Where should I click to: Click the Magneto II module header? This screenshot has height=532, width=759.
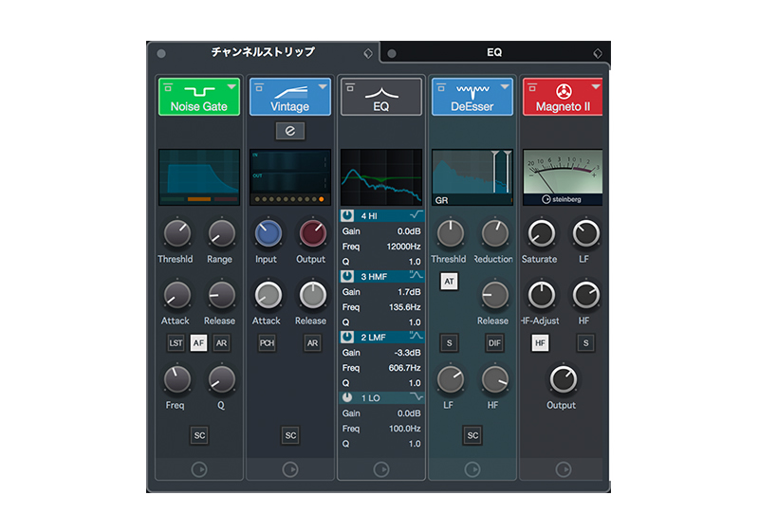coord(563,97)
